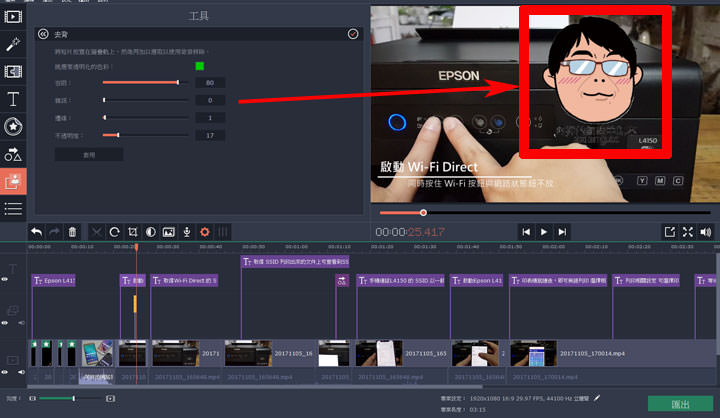720x418 pixels.
Task: Adjust the edges slider set to 1
Action: pos(145,118)
